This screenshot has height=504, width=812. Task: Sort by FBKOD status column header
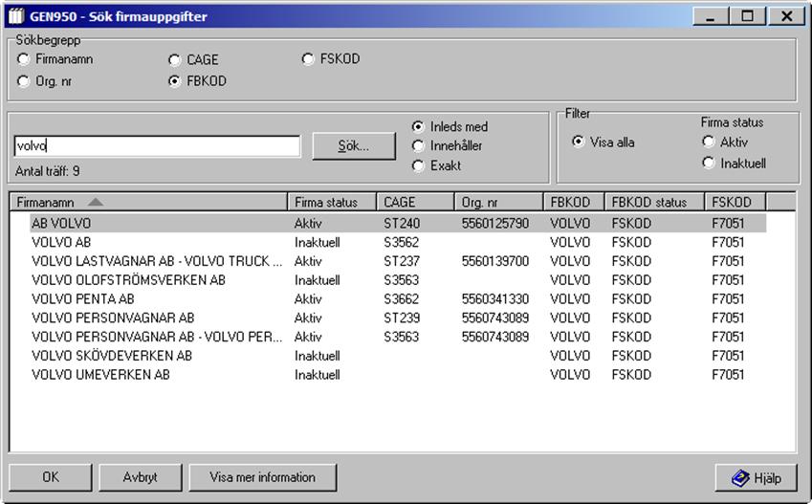pos(654,202)
